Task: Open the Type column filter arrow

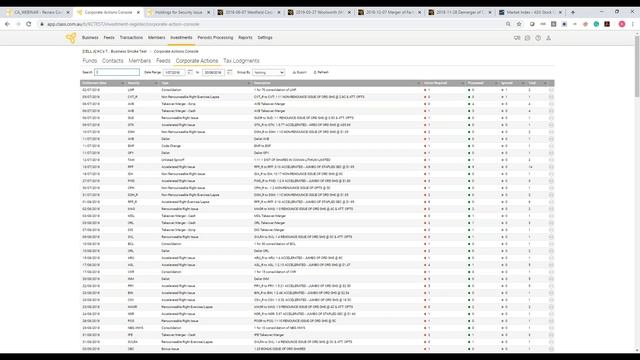Action: click(249, 83)
